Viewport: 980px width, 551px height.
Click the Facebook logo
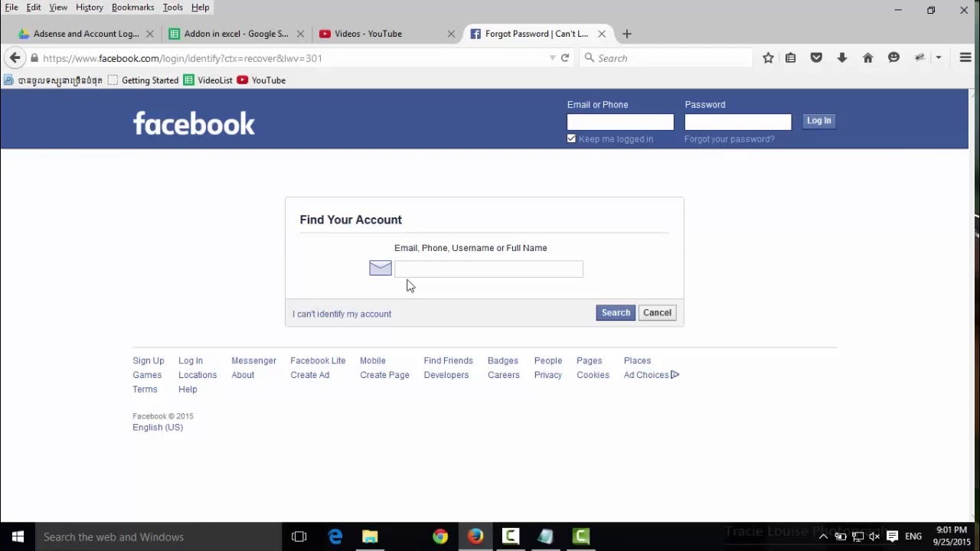(x=194, y=123)
